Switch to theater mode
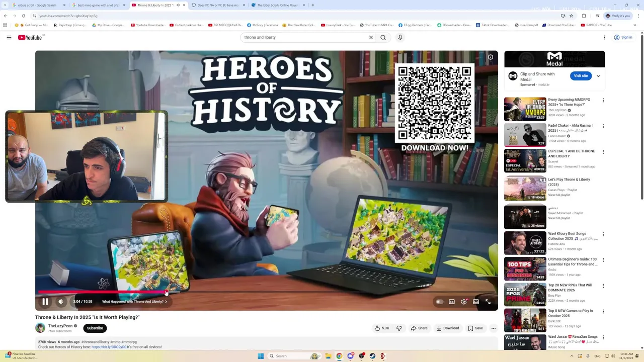The image size is (644, 362). click(476, 302)
